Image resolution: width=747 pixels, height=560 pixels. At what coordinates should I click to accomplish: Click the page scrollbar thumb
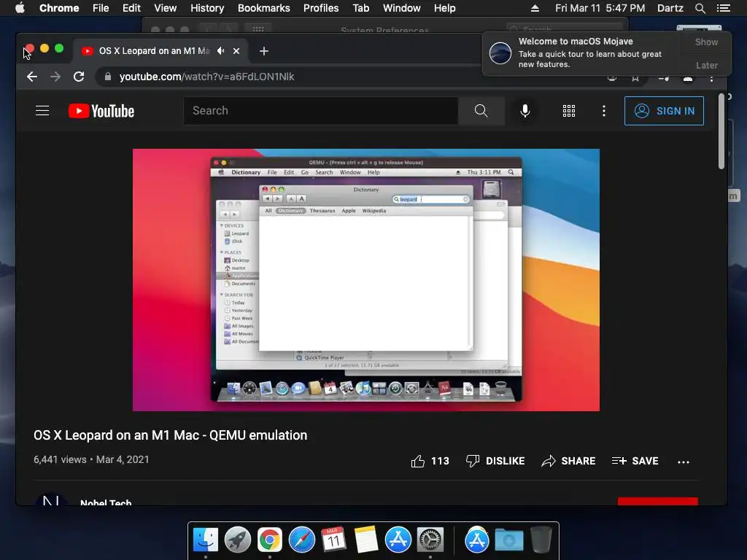click(721, 131)
